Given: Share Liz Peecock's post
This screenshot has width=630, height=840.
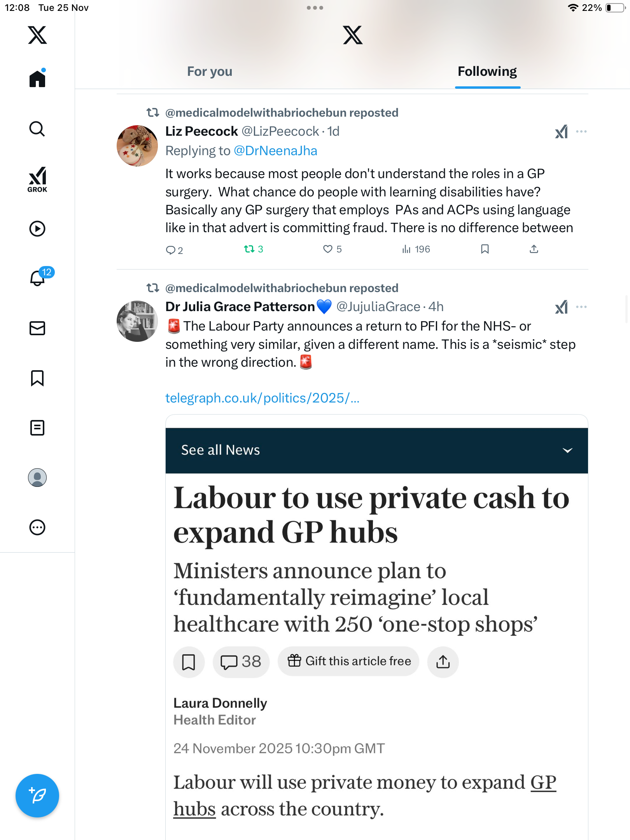Looking at the screenshot, I should [x=534, y=249].
